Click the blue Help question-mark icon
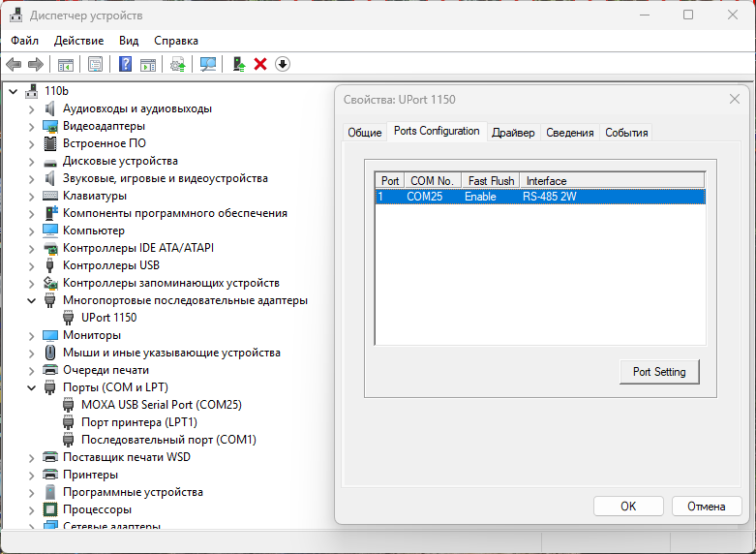The height and width of the screenshot is (554, 756). (x=125, y=64)
